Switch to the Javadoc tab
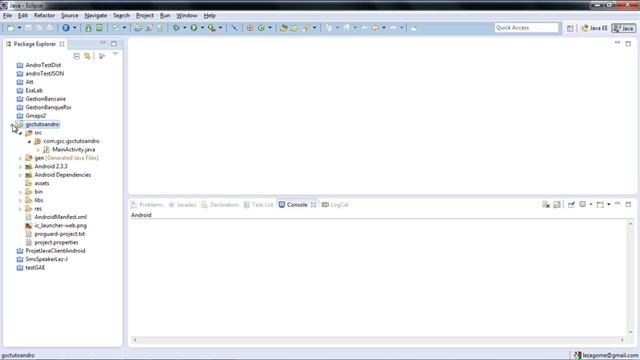This screenshot has width=640, height=360. (x=182, y=205)
